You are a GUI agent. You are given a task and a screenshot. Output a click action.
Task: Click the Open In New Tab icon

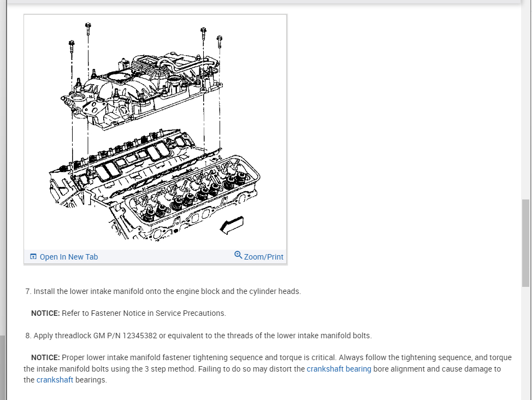pos(33,257)
